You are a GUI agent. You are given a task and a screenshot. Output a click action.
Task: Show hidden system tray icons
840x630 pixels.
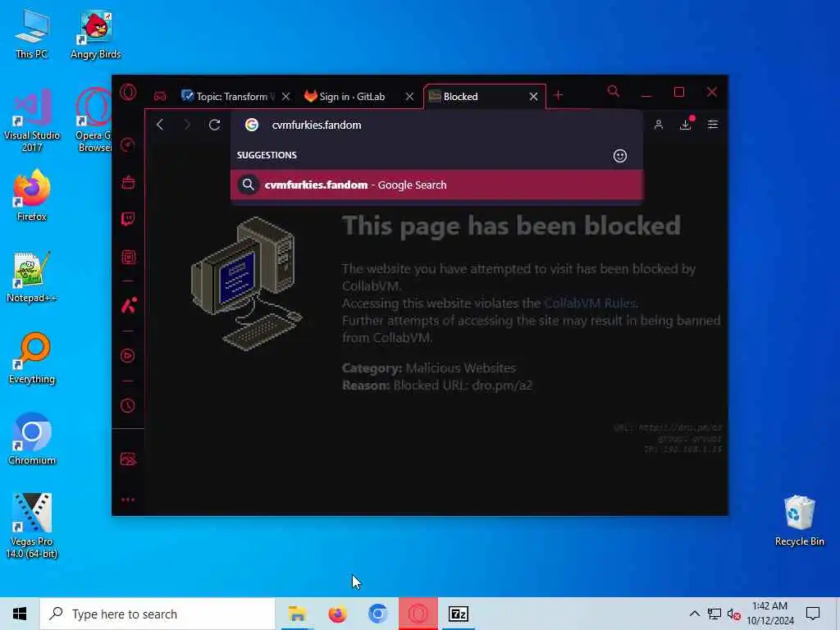click(x=694, y=614)
